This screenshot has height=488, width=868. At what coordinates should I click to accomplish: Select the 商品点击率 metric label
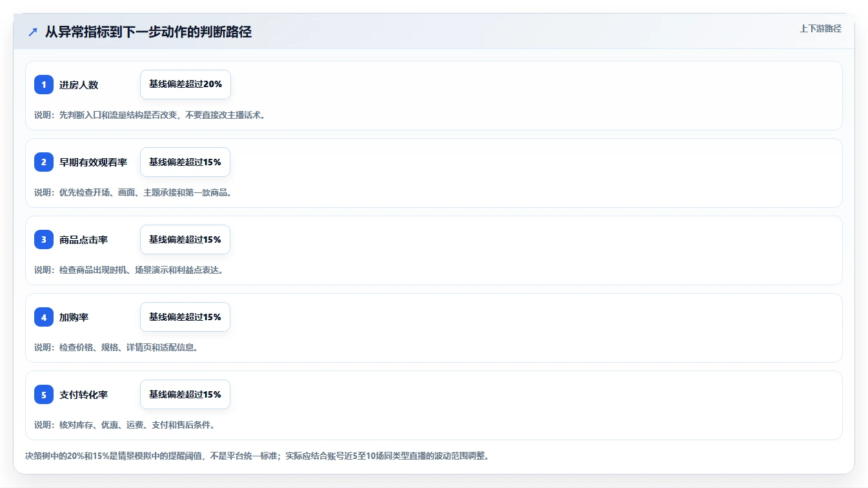(83, 239)
